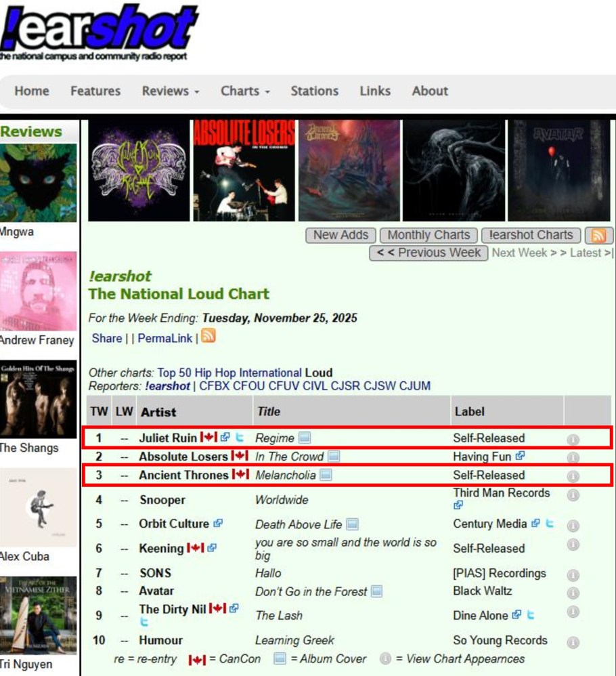Open Juliet Ruin's Twitter icon
The height and width of the screenshot is (676, 616).
point(240,437)
